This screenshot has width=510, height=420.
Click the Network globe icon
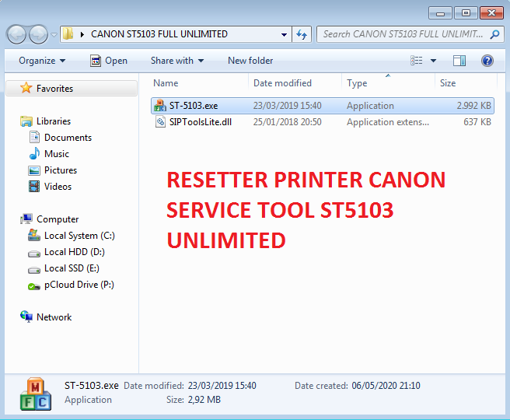tap(26, 317)
